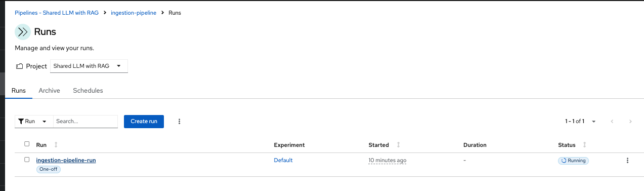Open kebab actions for ingestion-pipeline-run row
This screenshot has height=191, width=644.
[627, 161]
